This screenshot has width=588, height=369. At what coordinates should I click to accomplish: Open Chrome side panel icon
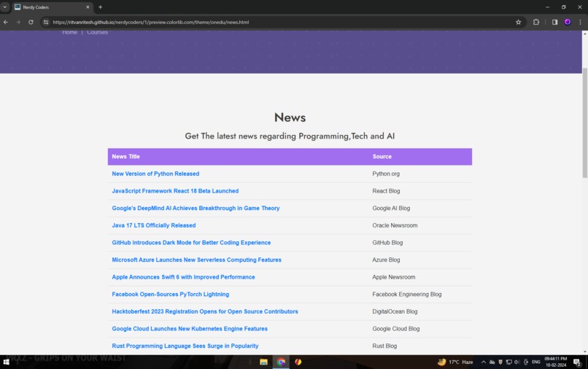pyautogui.click(x=554, y=22)
